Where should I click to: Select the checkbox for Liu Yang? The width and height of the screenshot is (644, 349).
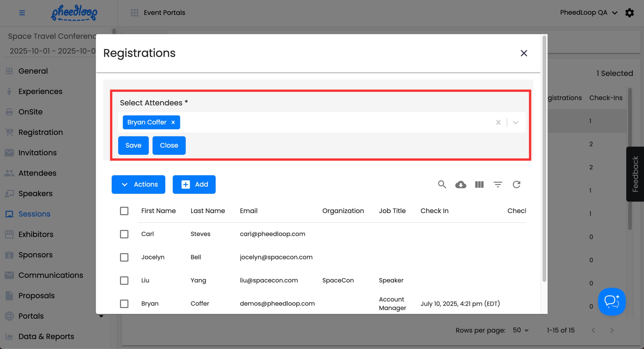coord(124,280)
